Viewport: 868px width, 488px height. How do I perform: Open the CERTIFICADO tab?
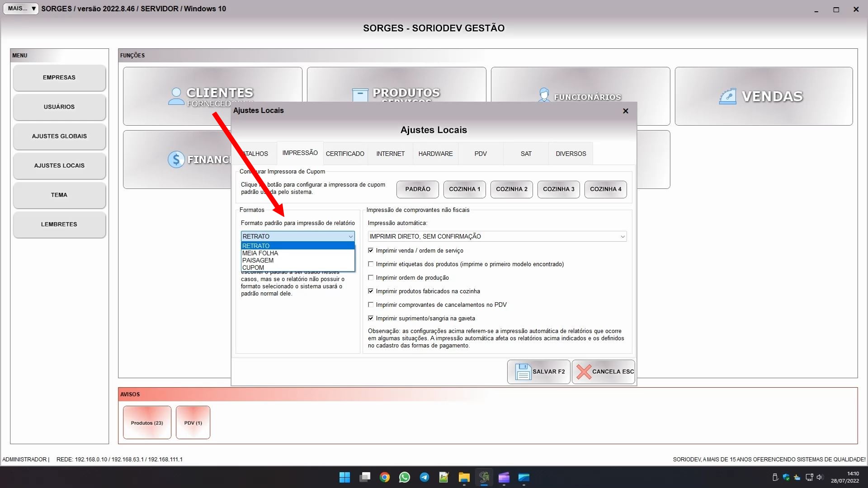345,154
